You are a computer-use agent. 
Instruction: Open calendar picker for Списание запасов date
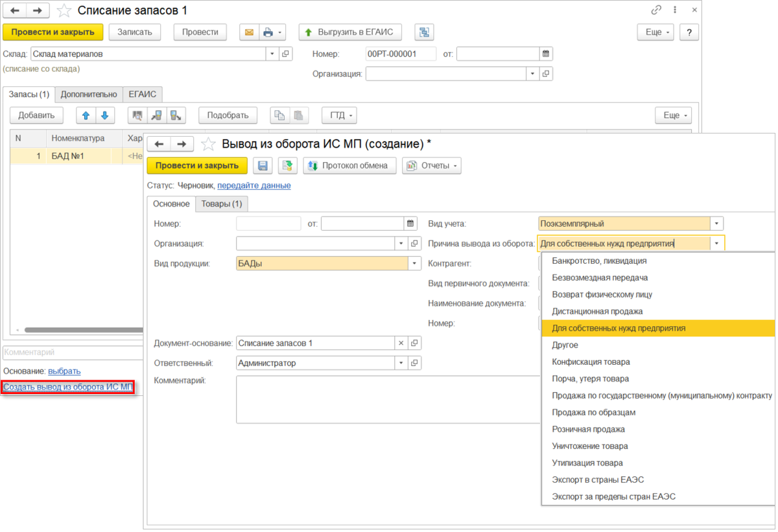point(546,54)
